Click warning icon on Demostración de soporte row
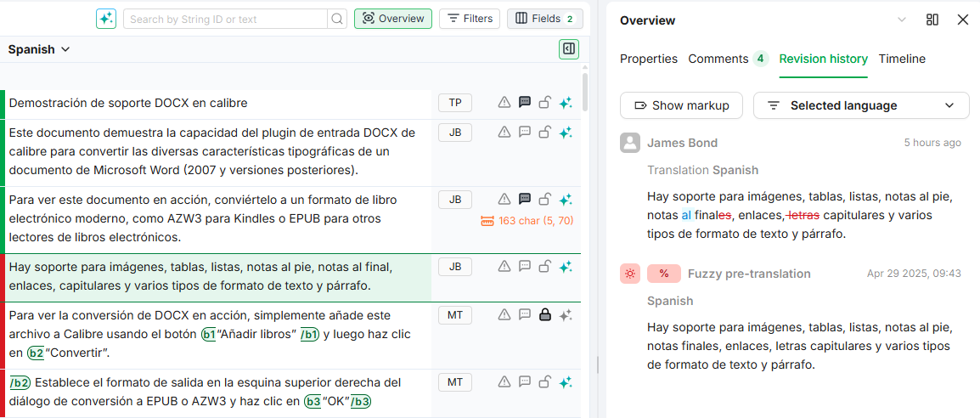Image resolution: width=980 pixels, height=418 pixels. 504,103
